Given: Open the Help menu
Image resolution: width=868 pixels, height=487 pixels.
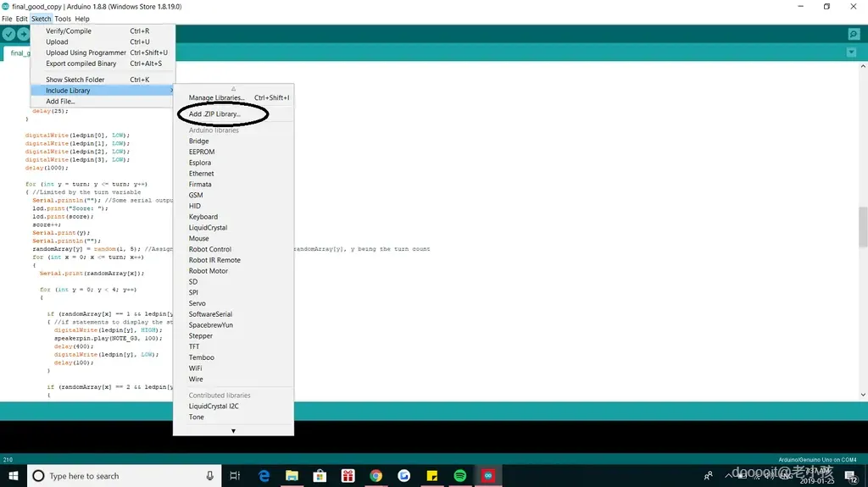Looking at the screenshot, I should click(x=82, y=19).
